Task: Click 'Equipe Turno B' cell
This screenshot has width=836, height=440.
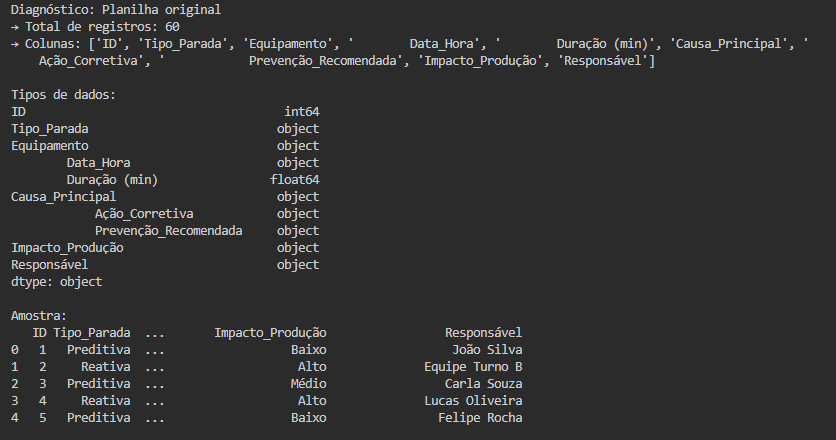Action: (x=473, y=367)
